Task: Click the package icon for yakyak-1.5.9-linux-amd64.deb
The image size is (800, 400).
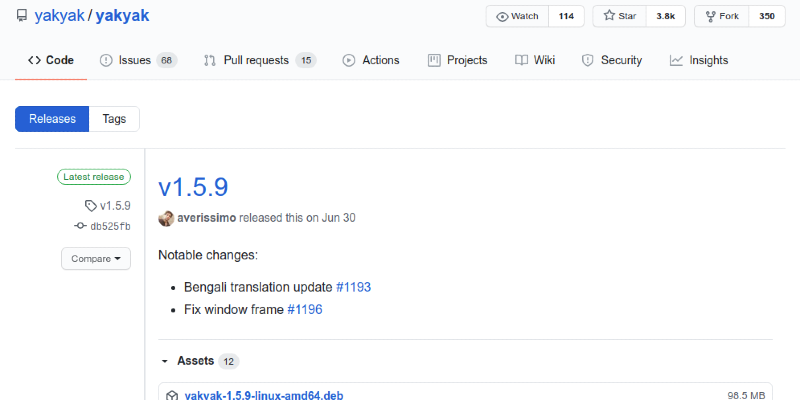Action: click(172, 395)
